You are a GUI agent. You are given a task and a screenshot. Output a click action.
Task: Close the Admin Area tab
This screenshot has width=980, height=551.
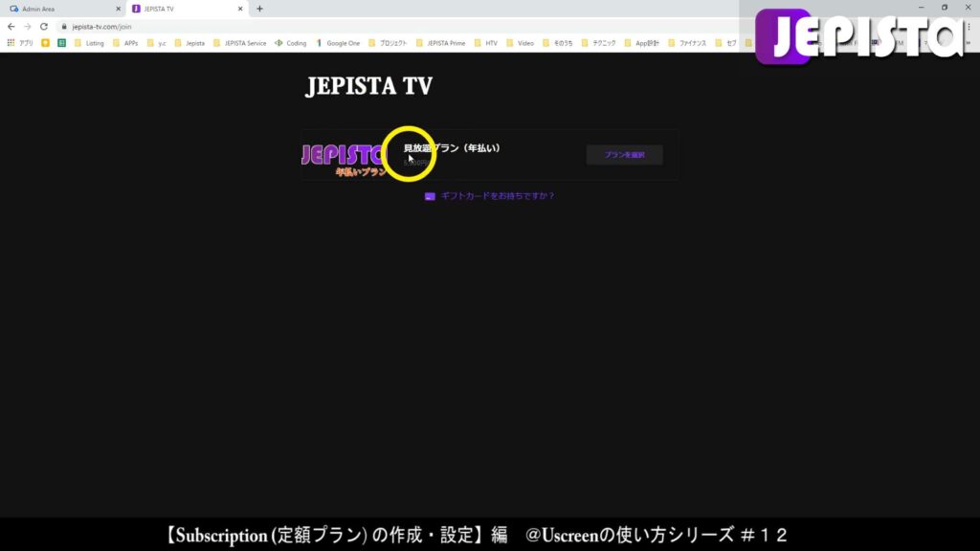click(x=118, y=9)
